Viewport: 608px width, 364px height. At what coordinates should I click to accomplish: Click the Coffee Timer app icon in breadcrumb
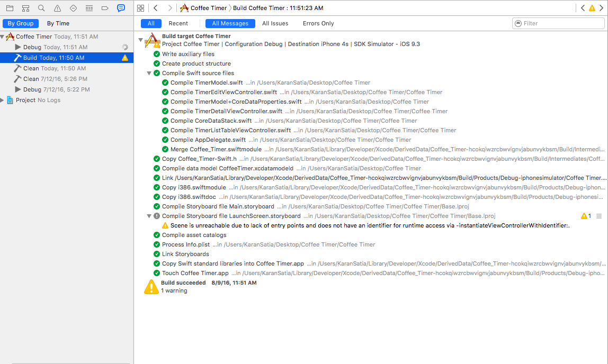click(x=184, y=8)
